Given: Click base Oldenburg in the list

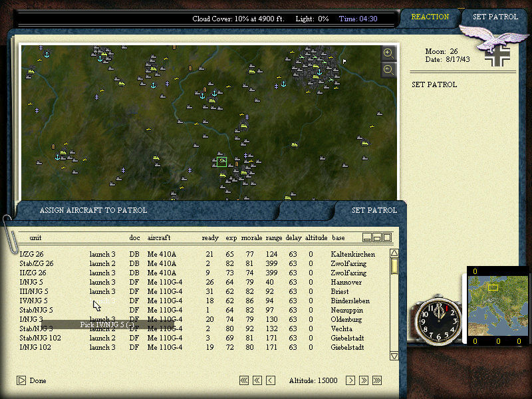Looking at the screenshot, I should (x=346, y=319).
